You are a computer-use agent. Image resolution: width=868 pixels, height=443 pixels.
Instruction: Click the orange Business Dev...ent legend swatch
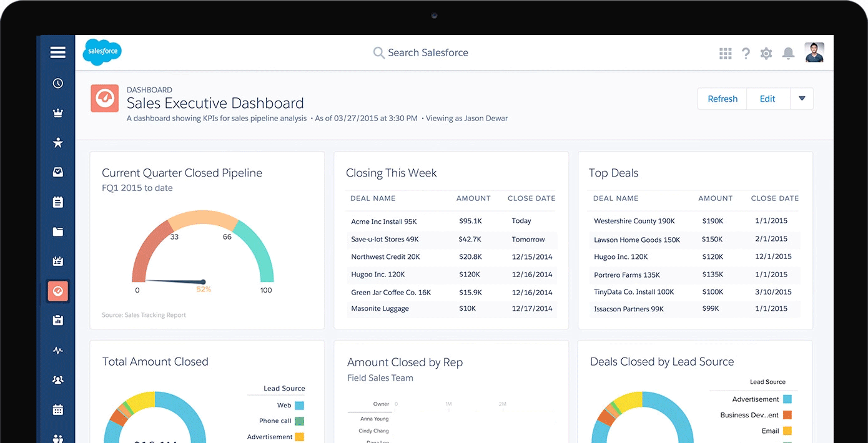click(787, 415)
